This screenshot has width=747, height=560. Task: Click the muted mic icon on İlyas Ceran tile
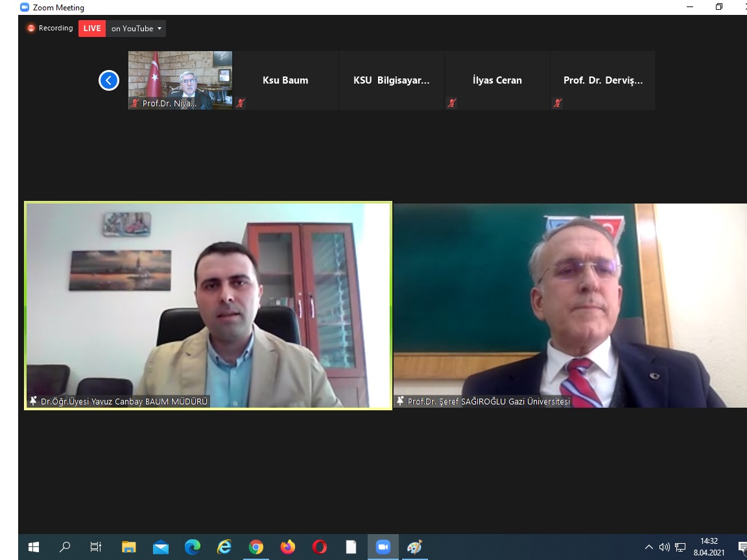[x=452, y=103]
